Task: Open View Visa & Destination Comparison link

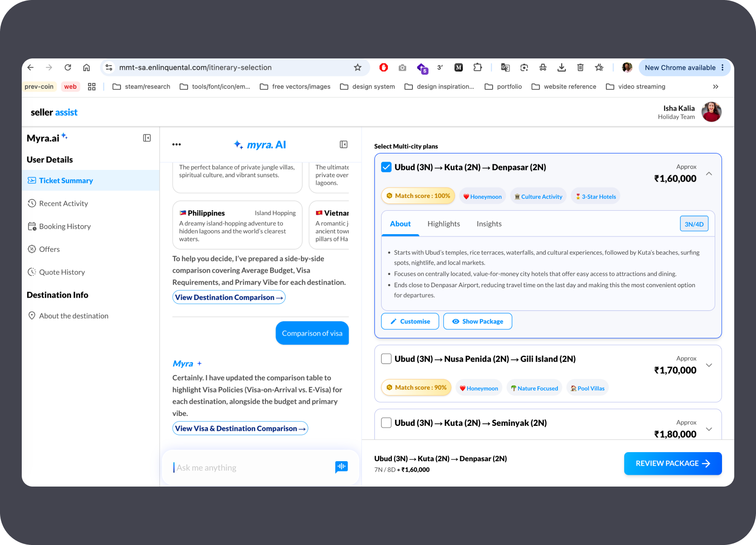Action: (240, 428)
